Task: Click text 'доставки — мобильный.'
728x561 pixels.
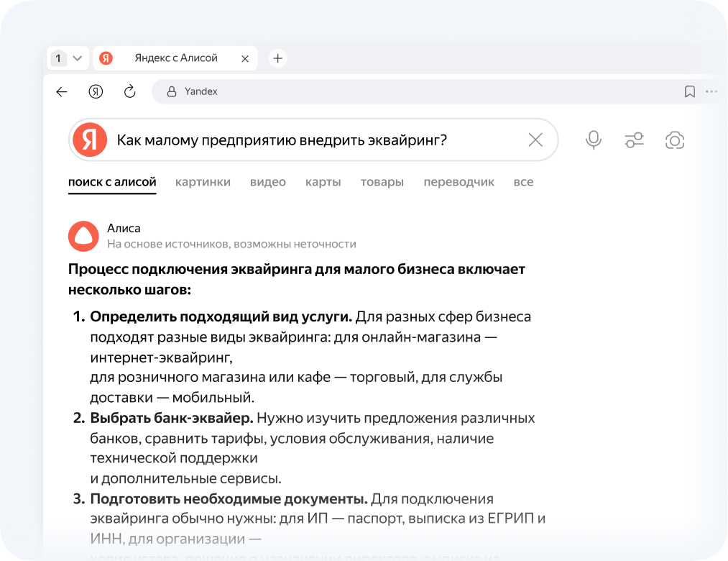Action: [172, 398]
